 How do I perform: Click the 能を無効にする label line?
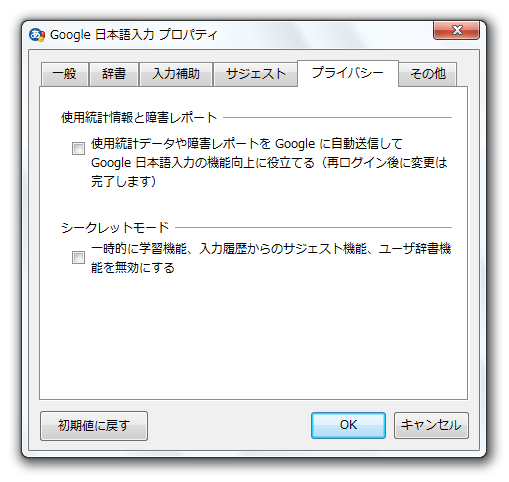133,268
